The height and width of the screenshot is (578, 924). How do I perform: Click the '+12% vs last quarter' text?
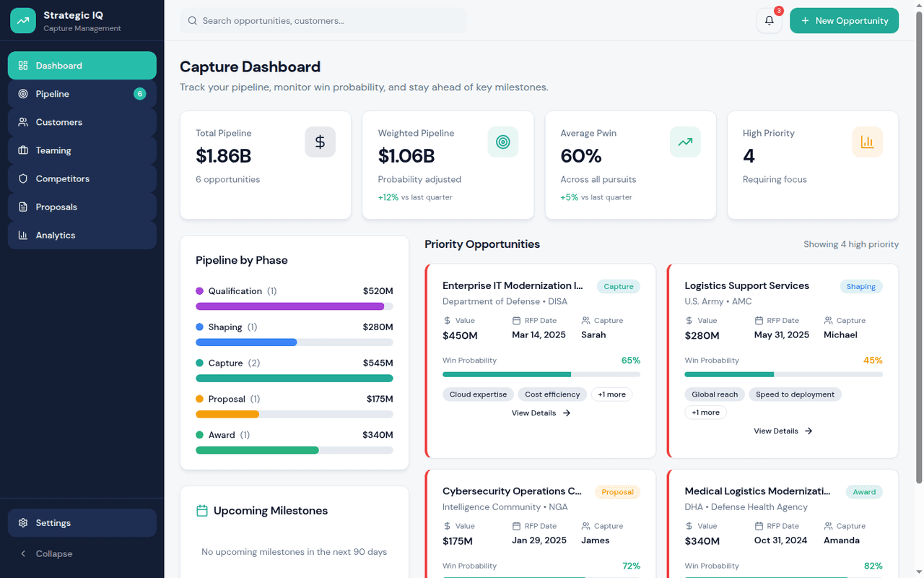coord(415,197)
